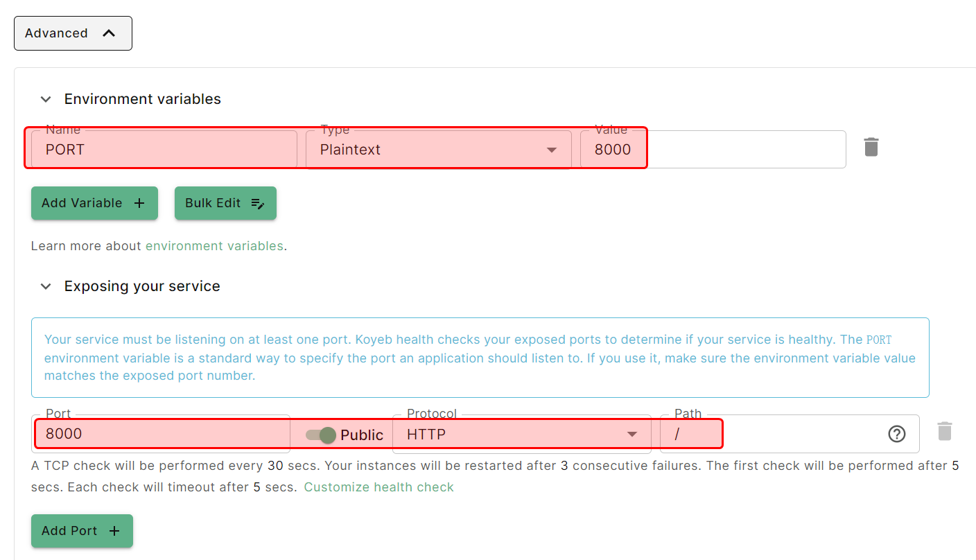The height and width of the screenshot is (560, 976).
Task: Toggle the Public switch off
Action: (x=321, y=435)
